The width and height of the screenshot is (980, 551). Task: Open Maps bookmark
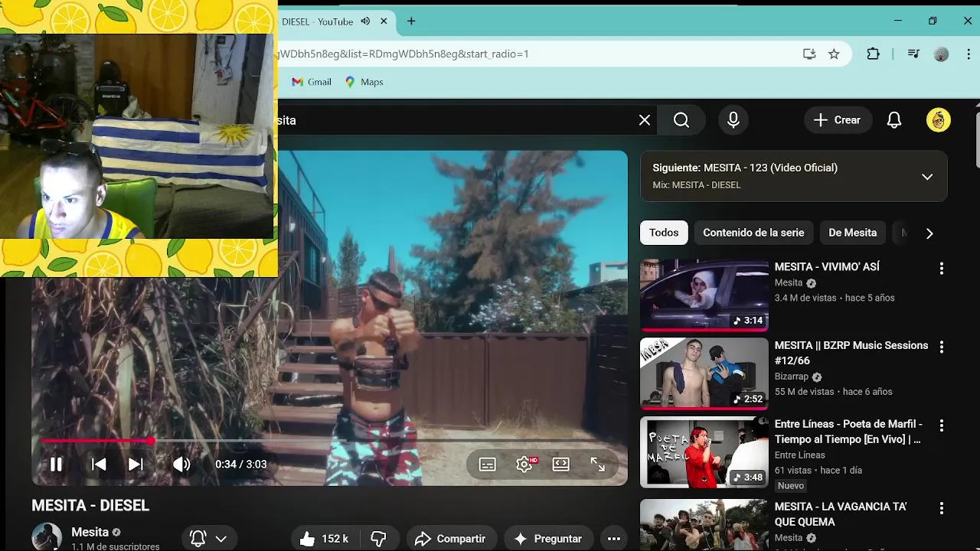click(364, 82)
